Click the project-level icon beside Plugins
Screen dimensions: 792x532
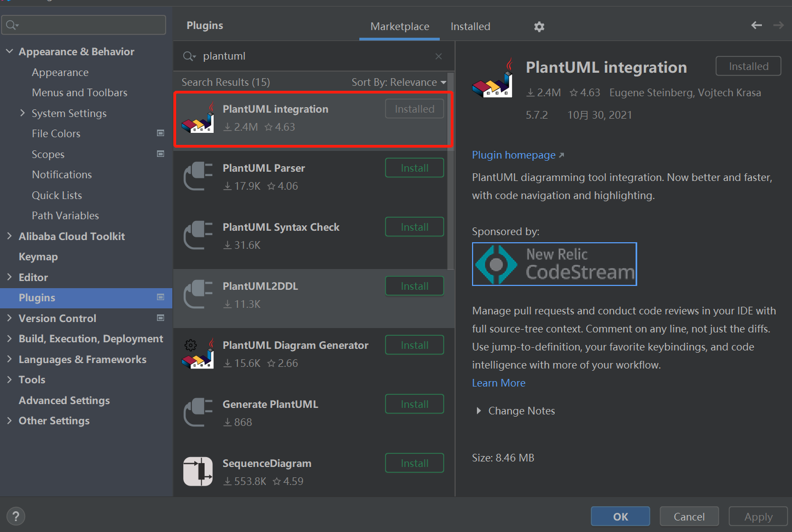coord(161,297)
